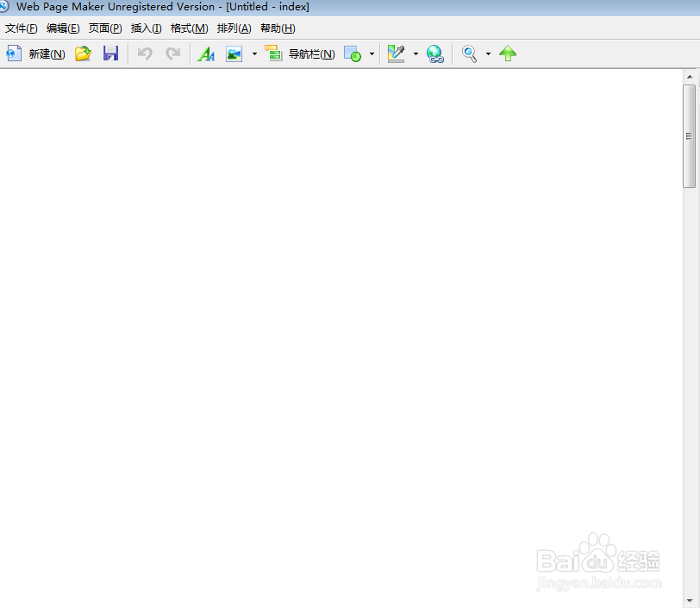Image resolution: width=700 pixels, height=608 pixels.
Task: Click the 新建(N) toolbar label
Action: tap(47, 54)
